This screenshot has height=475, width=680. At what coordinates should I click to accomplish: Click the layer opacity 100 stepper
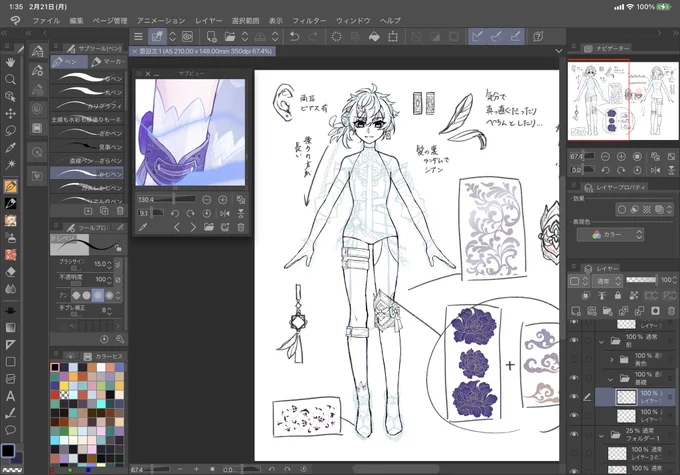pos(674,280)
